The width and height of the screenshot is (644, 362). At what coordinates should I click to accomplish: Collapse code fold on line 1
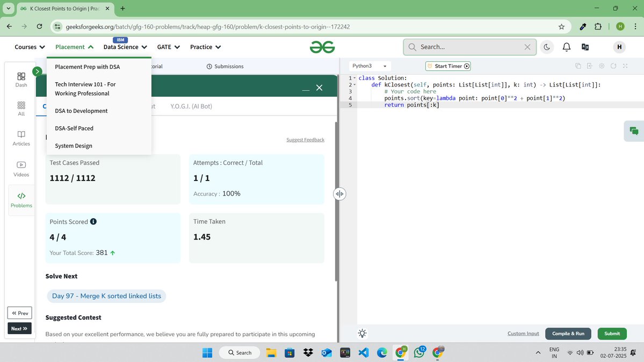click(x=354, y=78)
